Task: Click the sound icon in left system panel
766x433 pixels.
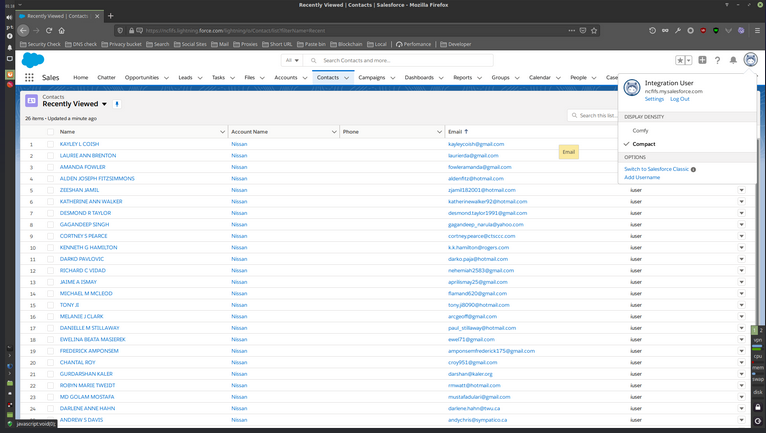Action: click(x=9, y=17)
